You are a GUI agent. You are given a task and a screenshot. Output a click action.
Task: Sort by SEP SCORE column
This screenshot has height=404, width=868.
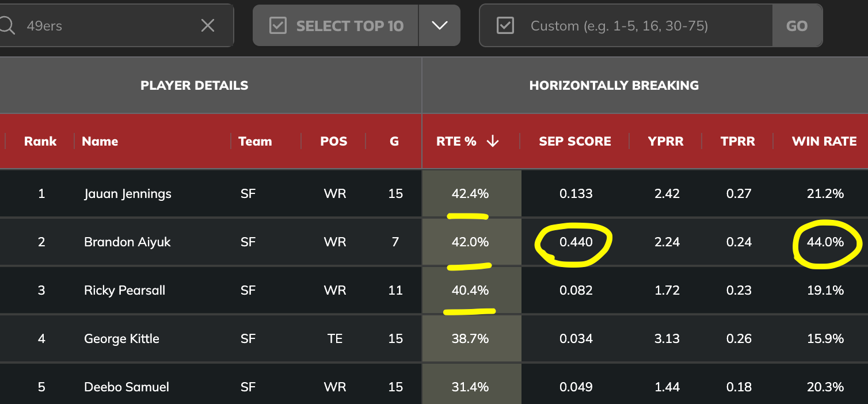click(x=575, y=142)
